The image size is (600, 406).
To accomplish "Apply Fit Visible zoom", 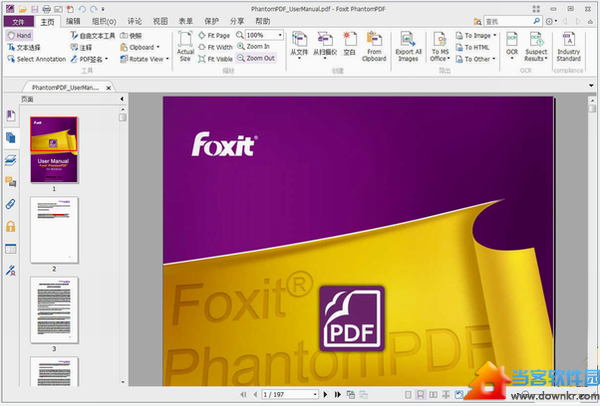I will coord(215,59).
